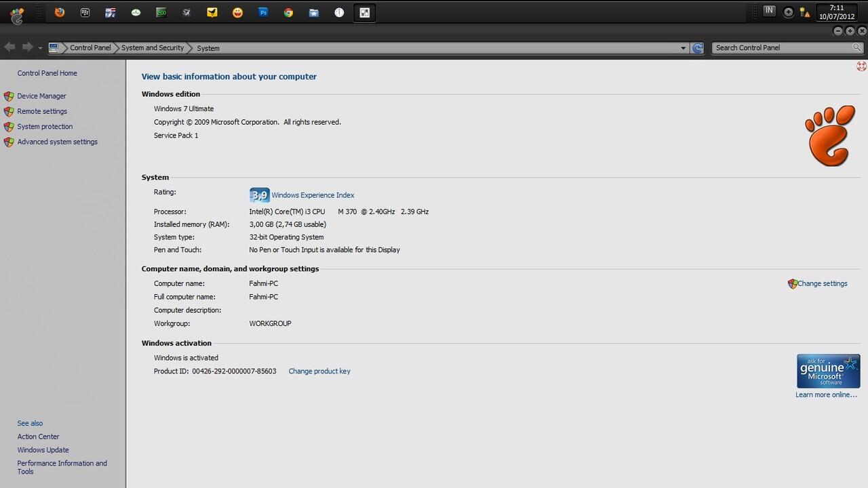Open Learn more online link
Screen dimensions: 868x488
coord(826,395)
